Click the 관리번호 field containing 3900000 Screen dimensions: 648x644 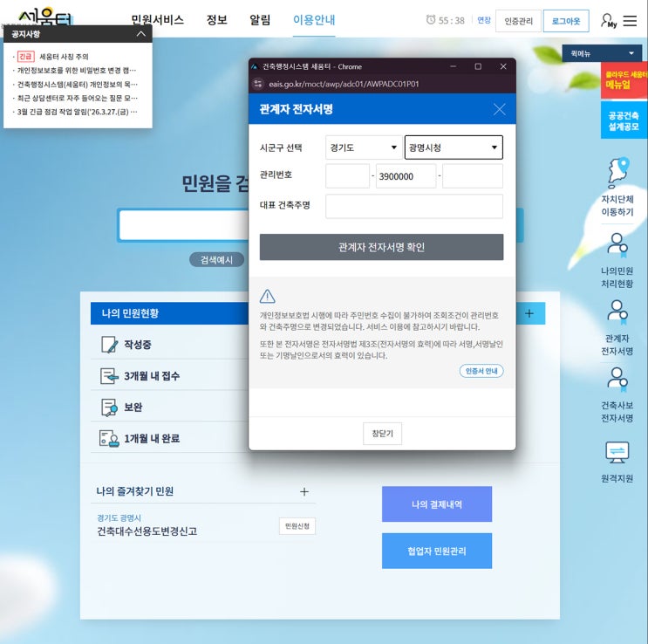click(406, 176)
